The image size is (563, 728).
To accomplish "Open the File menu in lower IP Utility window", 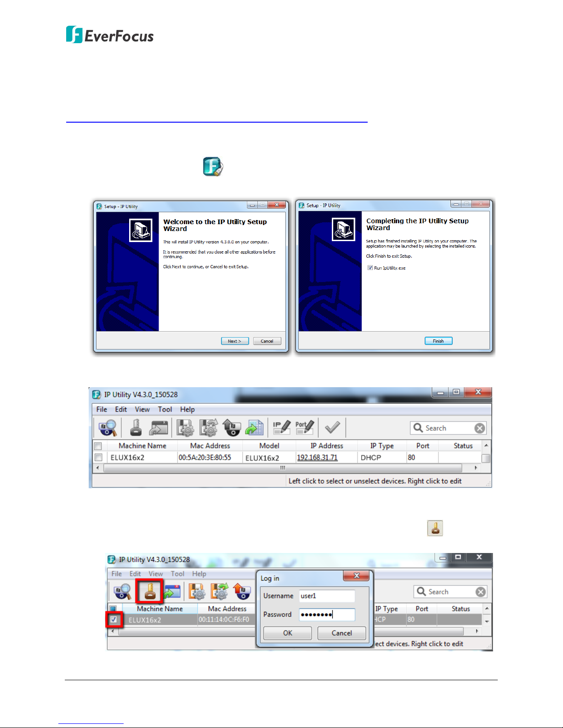I will click(x=117, y=574).
